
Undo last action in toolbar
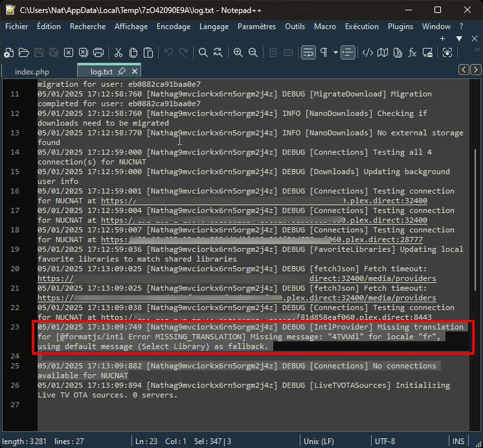click(168, 53)
